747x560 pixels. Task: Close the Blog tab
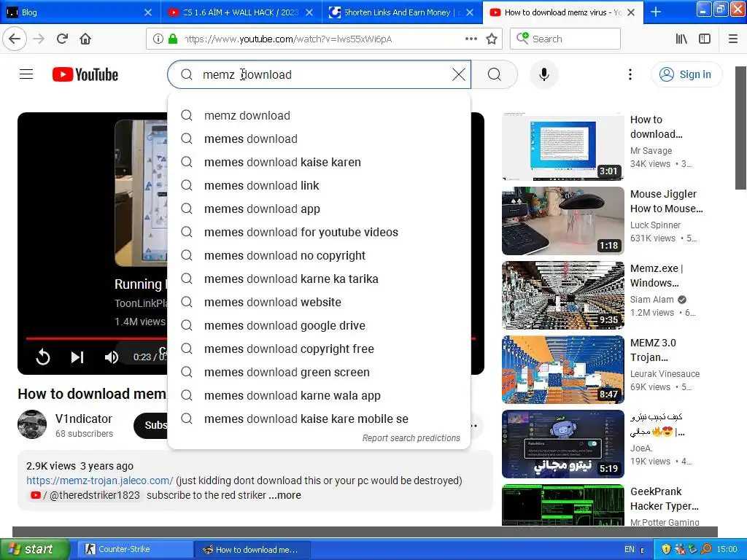pyautogui.click(x=148, y=12)
